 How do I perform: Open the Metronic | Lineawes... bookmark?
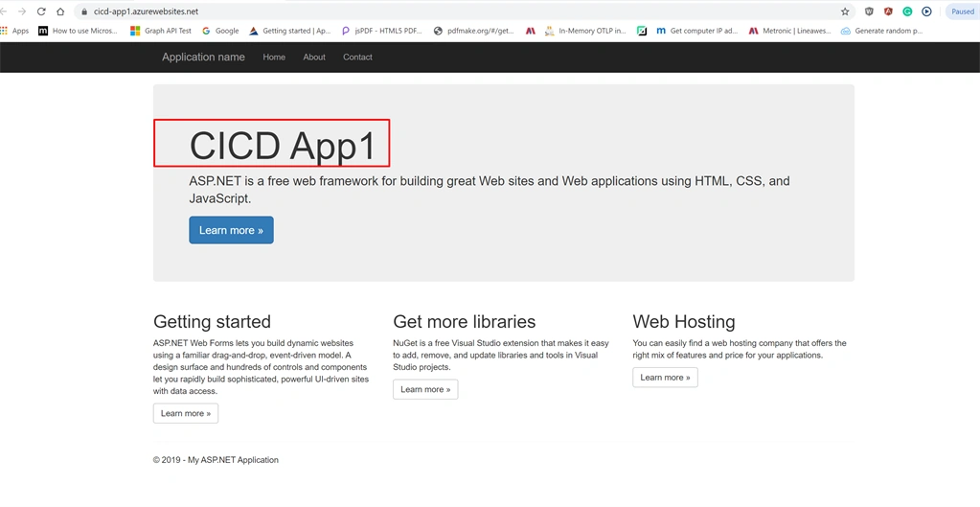pos(790,31)
